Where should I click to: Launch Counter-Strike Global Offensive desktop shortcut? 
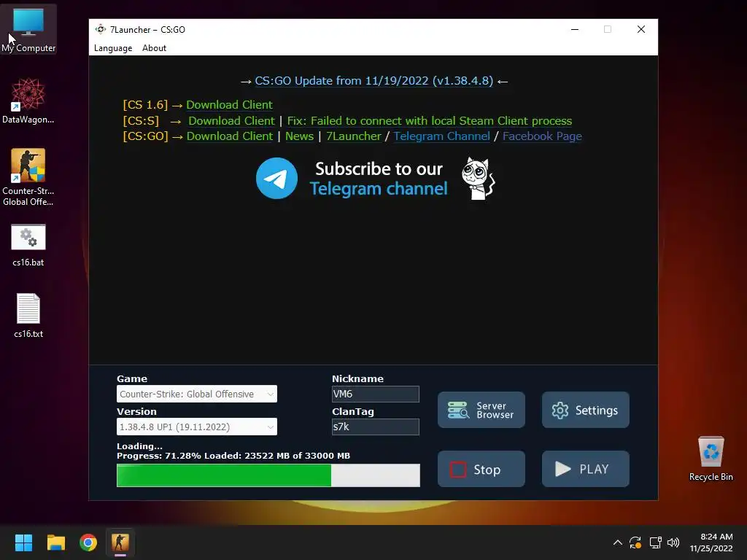[x=28, y=177]
